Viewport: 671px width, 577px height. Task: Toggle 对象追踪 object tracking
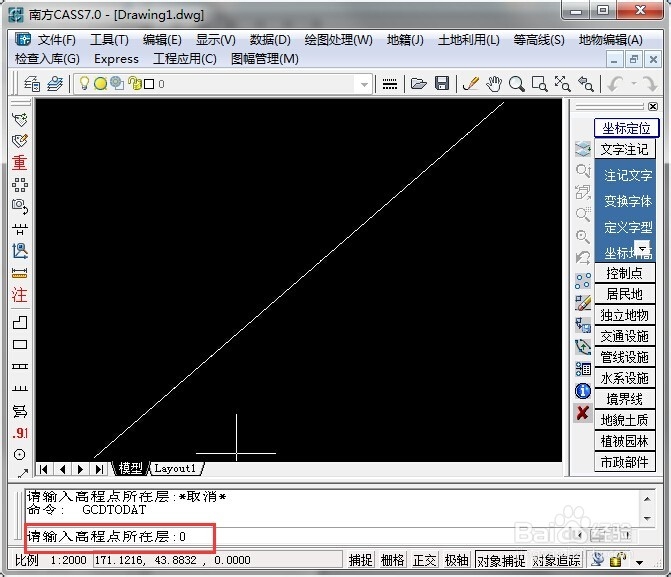tap(556, 560)
